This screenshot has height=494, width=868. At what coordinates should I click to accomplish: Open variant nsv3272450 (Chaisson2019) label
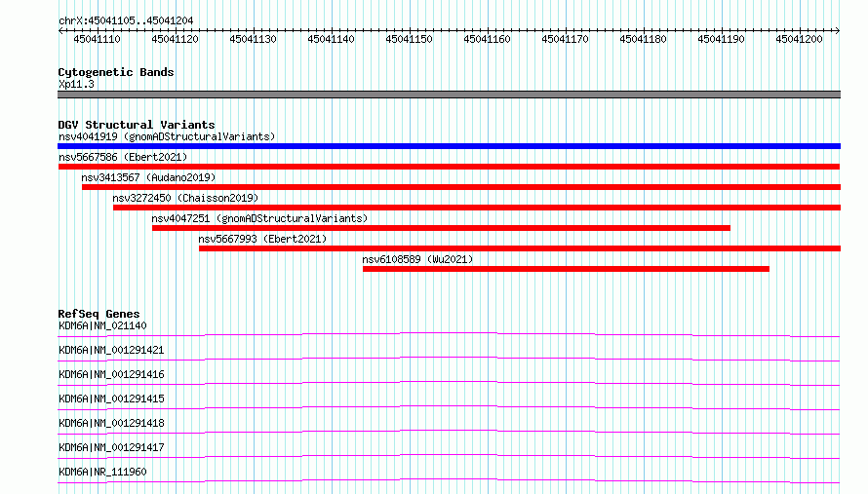coord(185,198)
